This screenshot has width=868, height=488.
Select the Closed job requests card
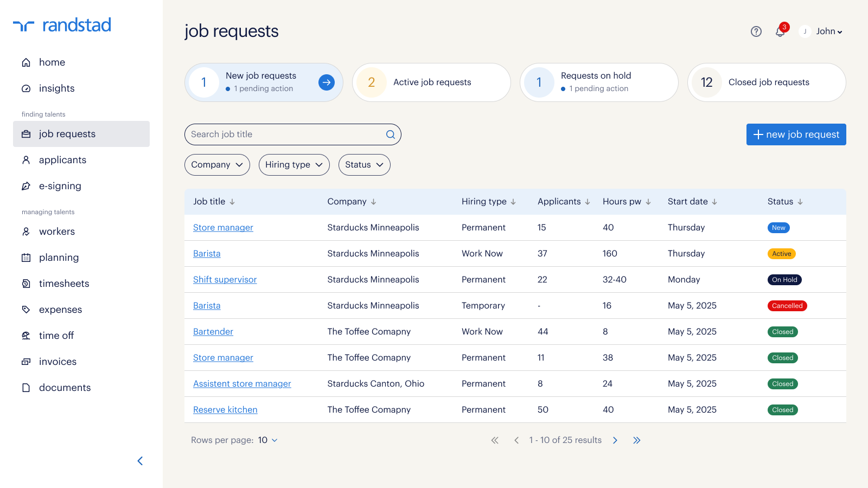click(767, 82)
